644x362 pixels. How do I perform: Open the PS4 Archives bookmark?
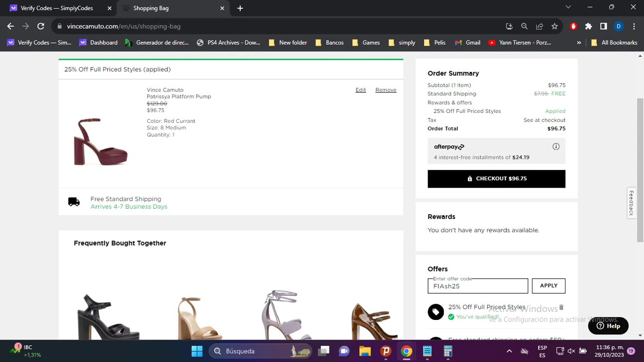(x=228, y=43)
